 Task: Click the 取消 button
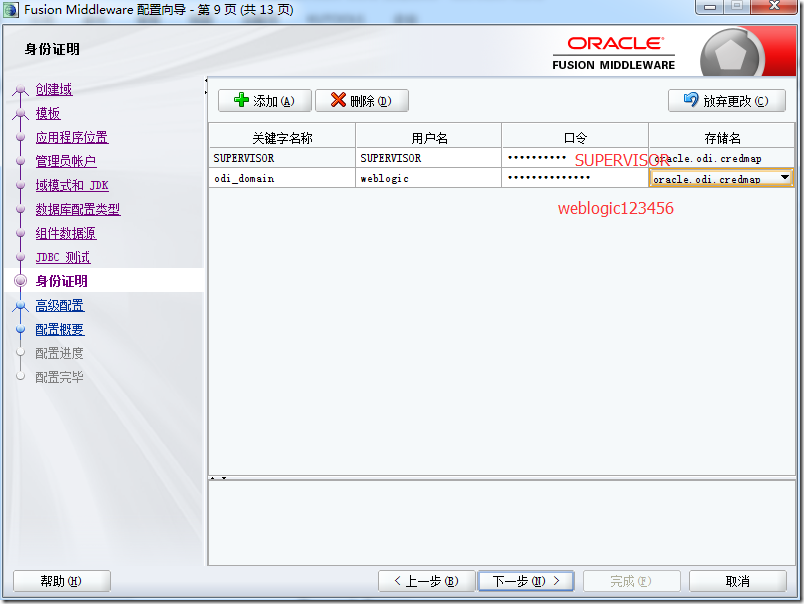point(737,581)
